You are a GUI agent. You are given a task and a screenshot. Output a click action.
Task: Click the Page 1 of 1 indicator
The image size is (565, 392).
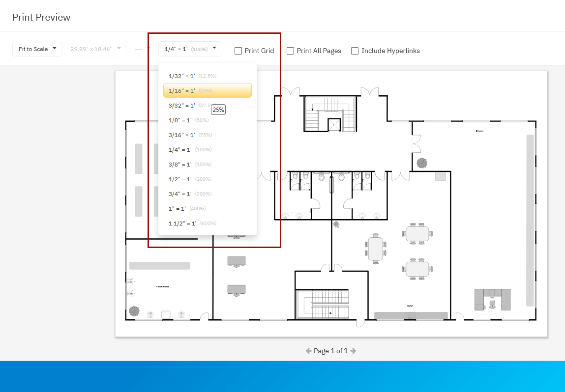pos(330,351)
